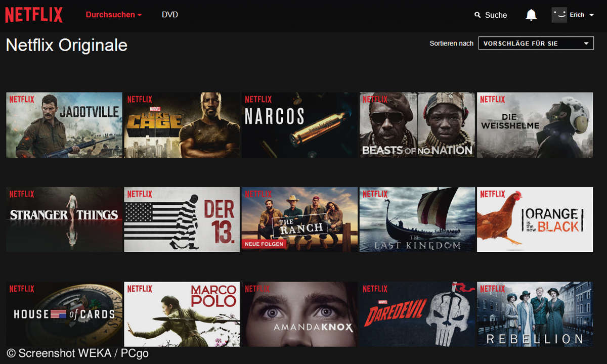Click the Netflix Originale heading
Screen dimensions: 607x364
point(67,45)
